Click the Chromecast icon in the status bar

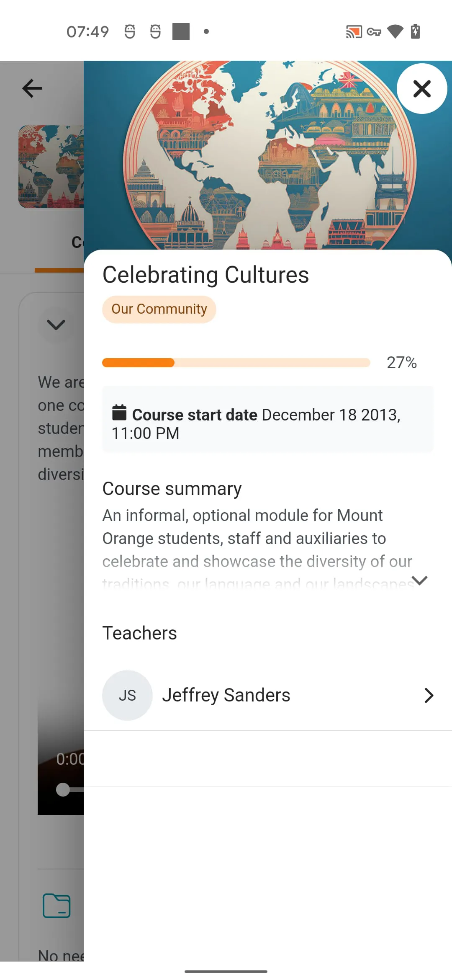(x=354, y=31)
